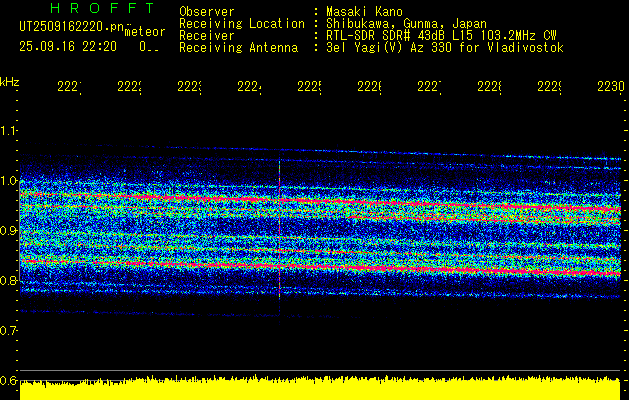The width and height of the screenshot is (629, 400).
Task: Click the 0.7 kHz frequency axis label
Action: [9, 331]
